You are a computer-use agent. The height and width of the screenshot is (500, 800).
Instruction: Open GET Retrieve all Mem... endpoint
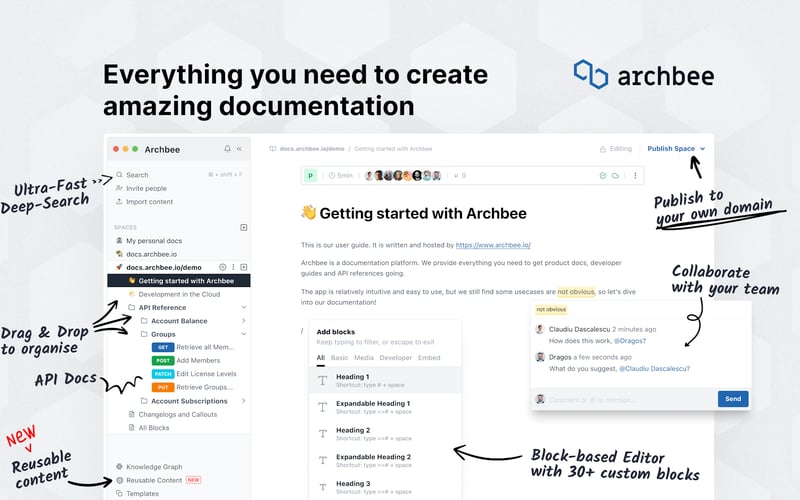pos(193,347)
